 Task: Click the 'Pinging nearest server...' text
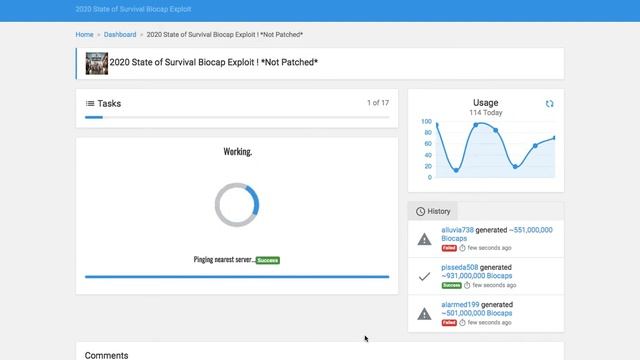point(224,260)
